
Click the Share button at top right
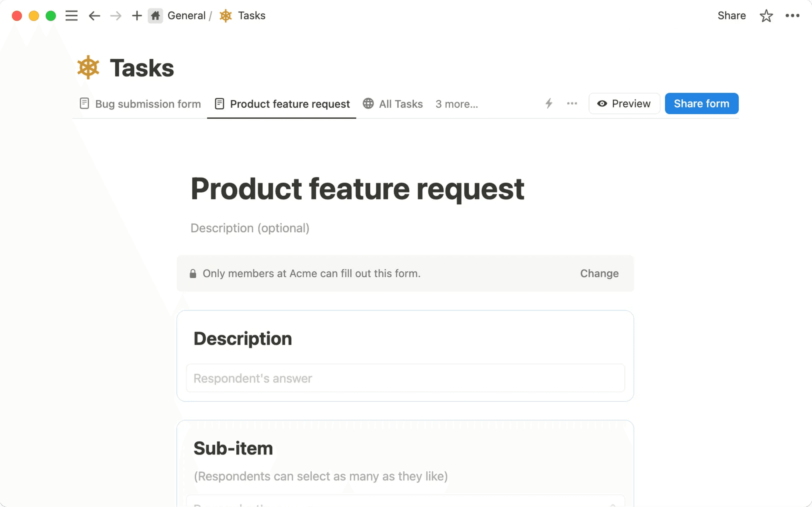[x=731, y=16]
